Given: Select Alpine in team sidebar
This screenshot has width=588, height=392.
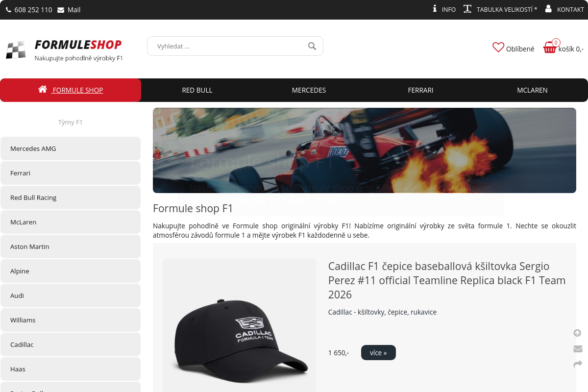Looking at the screenshot, I should [x=71, y=271].
